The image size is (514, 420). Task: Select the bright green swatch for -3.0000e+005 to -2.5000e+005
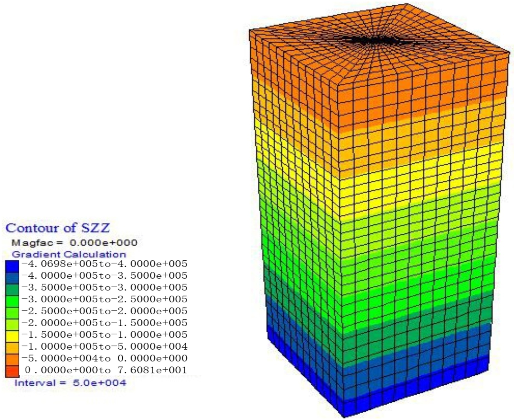tap(12, 301)
